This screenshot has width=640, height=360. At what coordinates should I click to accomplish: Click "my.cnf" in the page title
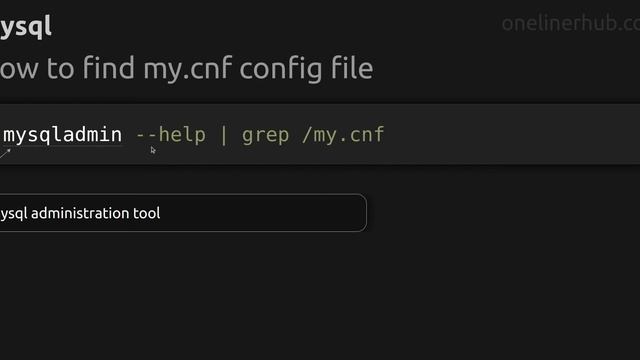point(188,69)
